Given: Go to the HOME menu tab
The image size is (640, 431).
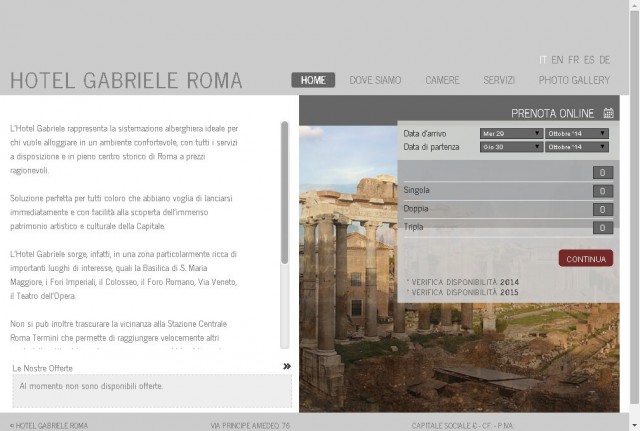Looking at the screenshot, I should coord(313,80).
